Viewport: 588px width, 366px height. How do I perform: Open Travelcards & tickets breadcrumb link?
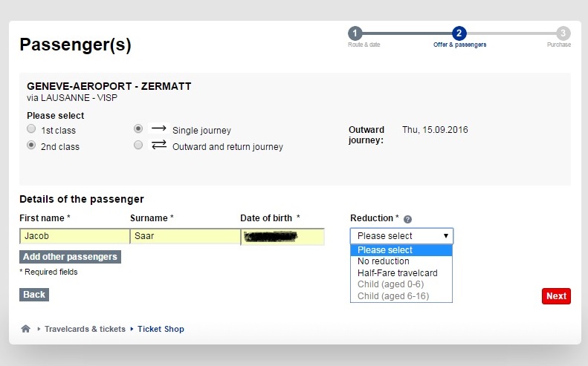(x=85, y=329)
